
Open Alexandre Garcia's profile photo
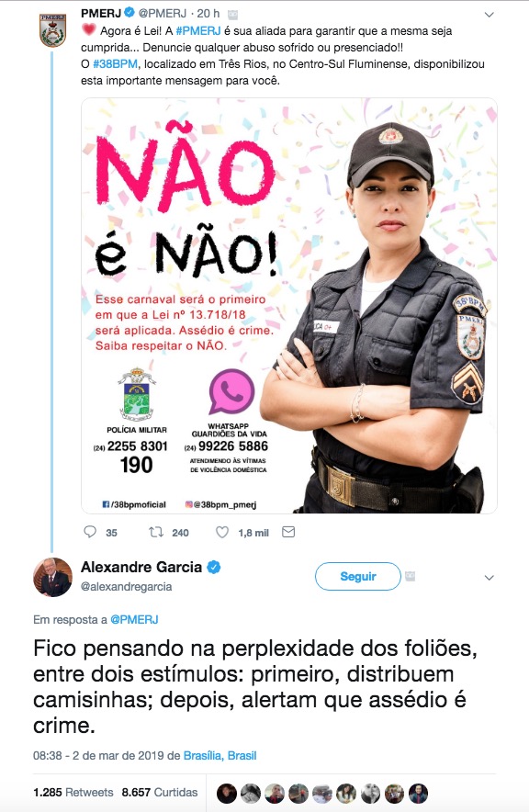(52, 577)
